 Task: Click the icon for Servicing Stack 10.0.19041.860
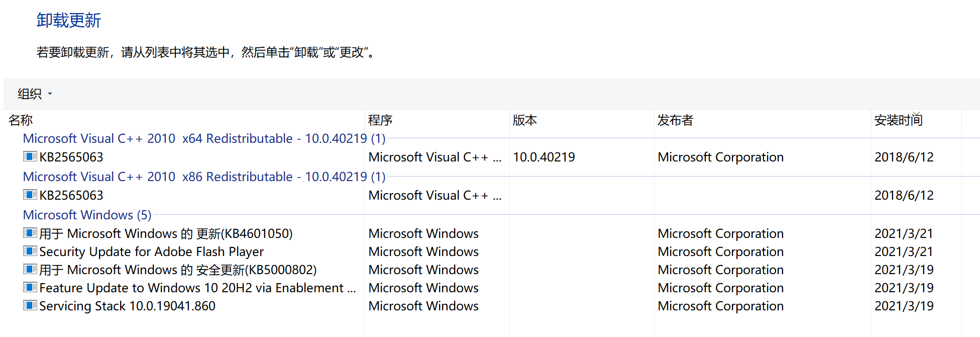(30, 305)
